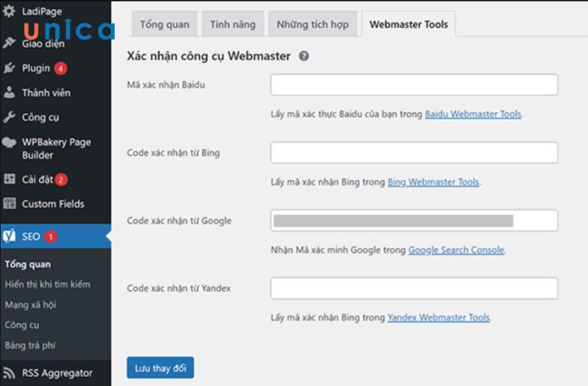Select the Webmaster Tools tab
The width and height of the screenshot is (588, 386).
click(409, 24)
